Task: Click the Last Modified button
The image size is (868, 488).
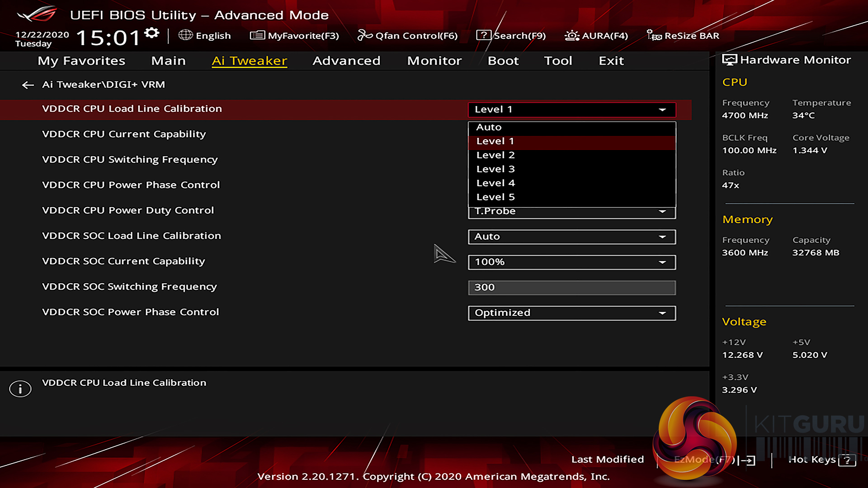Action: 607,460
